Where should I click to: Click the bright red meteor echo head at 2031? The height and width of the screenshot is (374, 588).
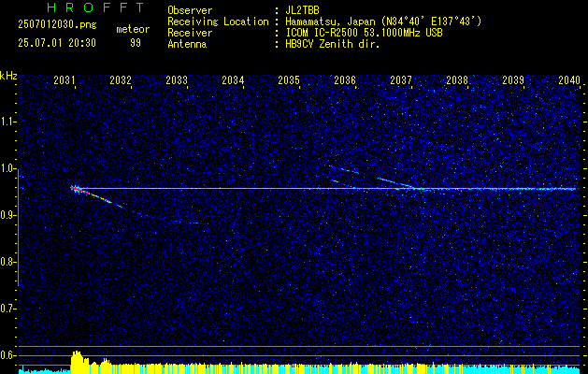pyautogui.click(x=76, y=190)
